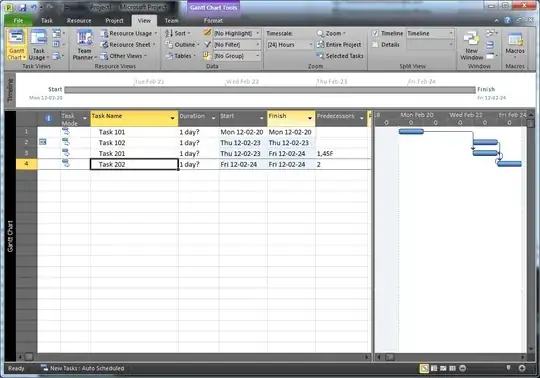Click the Team Planner shortcut in status bar
Viewport: 540px width, 378px height.
tap(443, 368)
